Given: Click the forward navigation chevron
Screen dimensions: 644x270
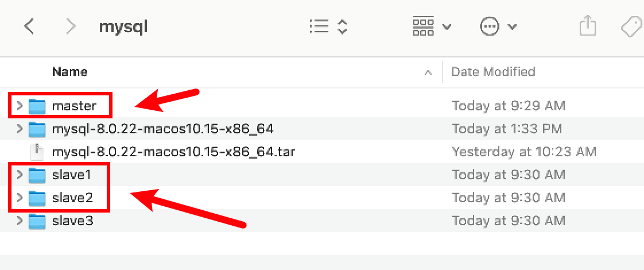Looking at the screenshot, I should pos(71,26).
